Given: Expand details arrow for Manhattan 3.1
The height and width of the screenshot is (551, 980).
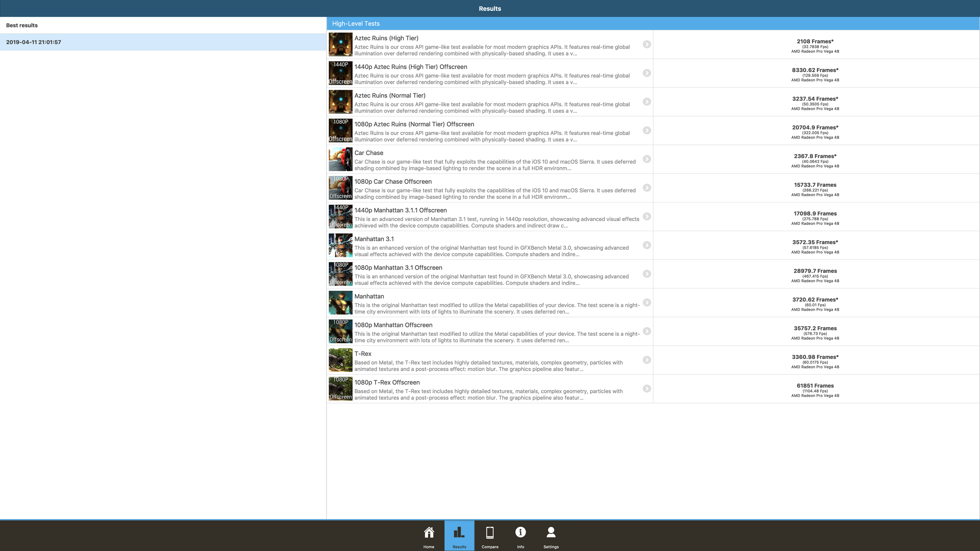Looking at the screenshot, I should [647, 245].
